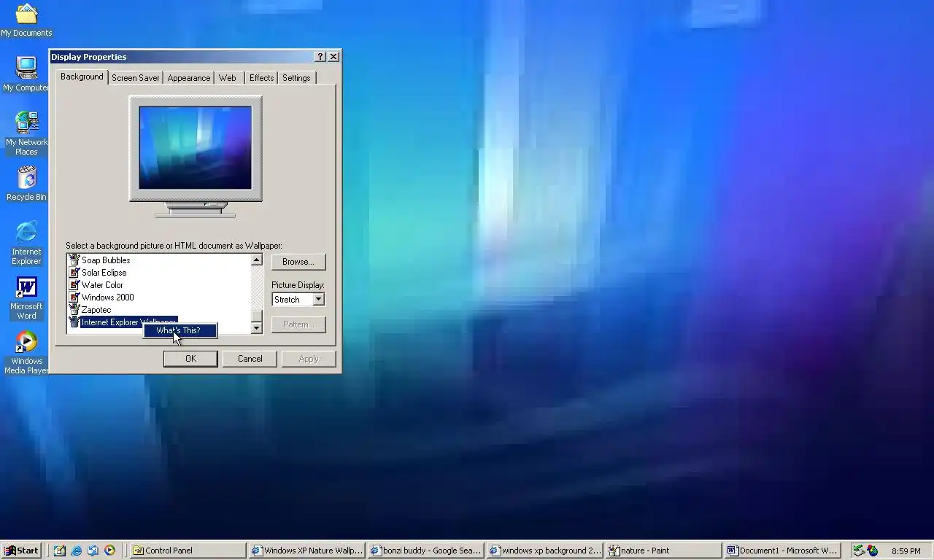Switch to windows xp background taskbar window
934x560 pixels.
click(545, 551)
